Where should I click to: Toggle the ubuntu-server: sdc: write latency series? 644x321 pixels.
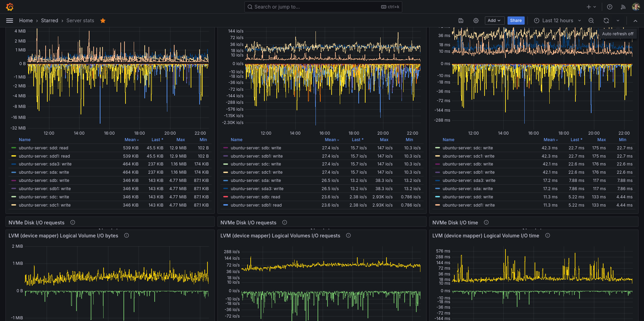(x=468, y=148)
